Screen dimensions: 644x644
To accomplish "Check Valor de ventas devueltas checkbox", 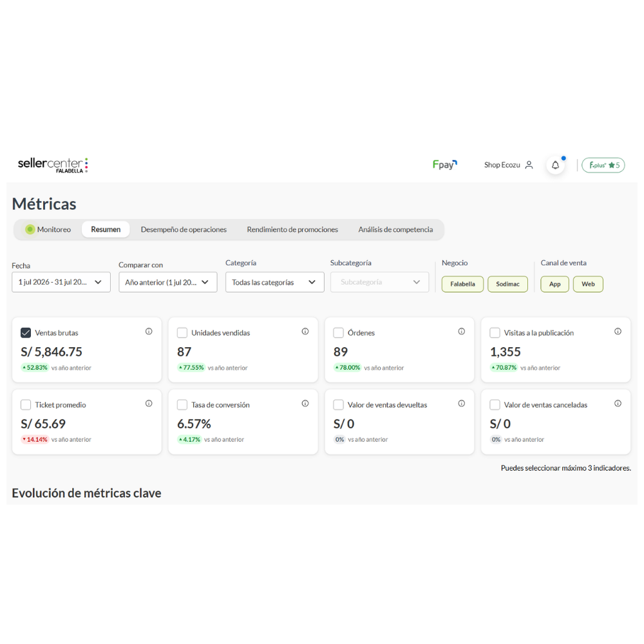I will point(339,404).
